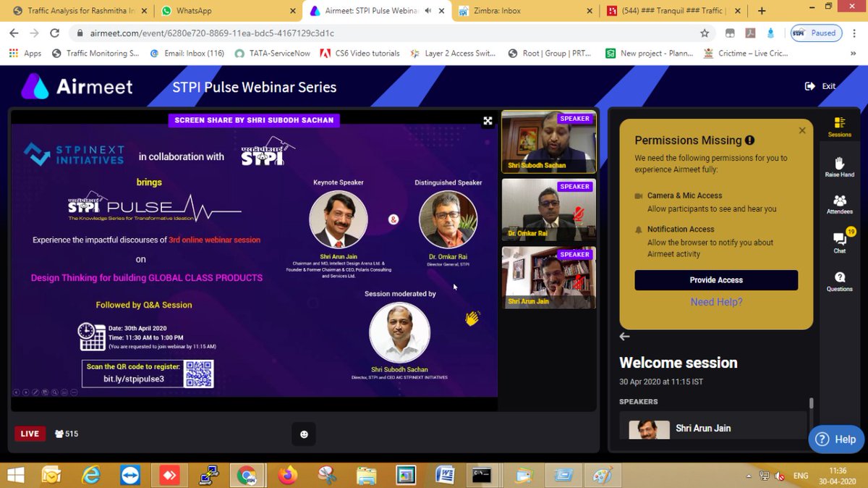Open AnyDesk from taskbar
Viewport: 868px width, 488px height.
pyautogui.click(x=169, y=475)
